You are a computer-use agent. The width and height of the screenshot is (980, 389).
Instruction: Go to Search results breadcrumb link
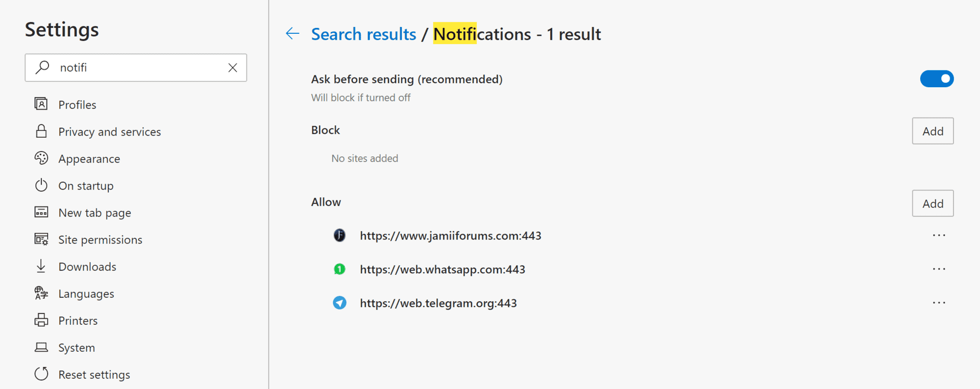click(x=364, y=34)
